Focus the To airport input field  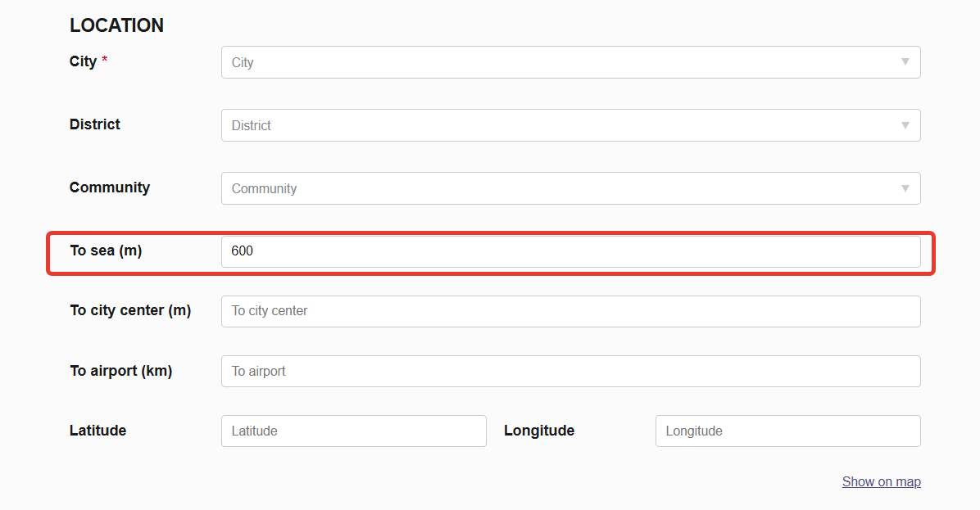coord(570,371)
